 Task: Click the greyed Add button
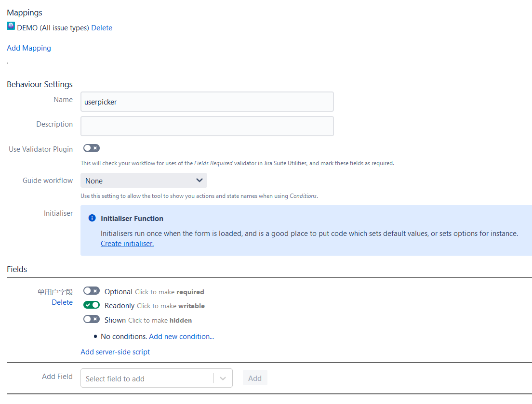tap(255, 378)
